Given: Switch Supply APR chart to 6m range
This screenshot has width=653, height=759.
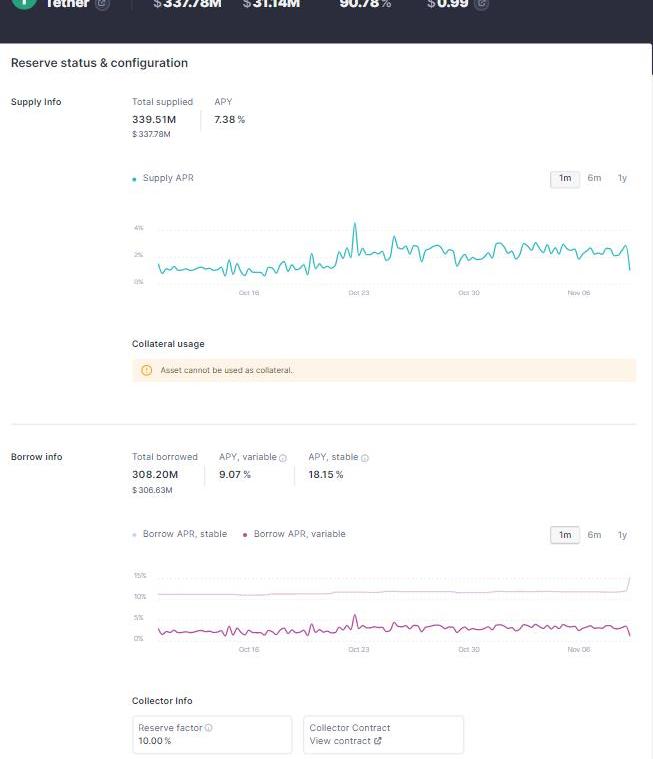Looking at the screenshot, I should 594,178.
